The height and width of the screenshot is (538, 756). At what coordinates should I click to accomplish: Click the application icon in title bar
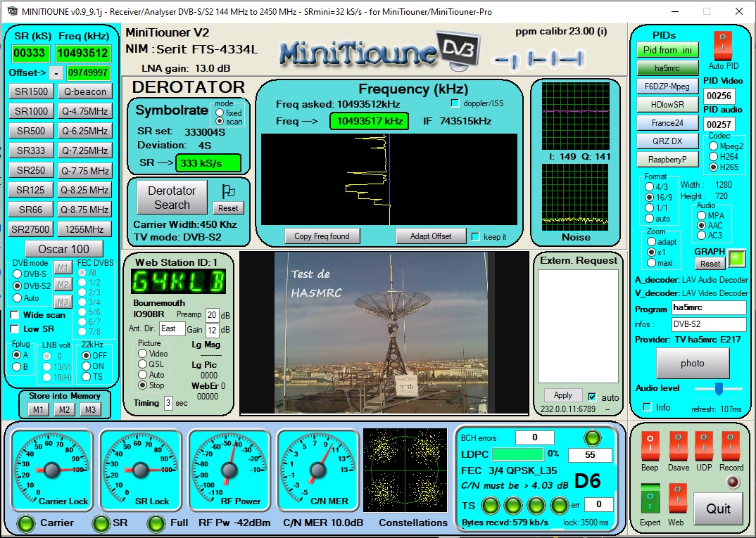[x=12, y=11]
